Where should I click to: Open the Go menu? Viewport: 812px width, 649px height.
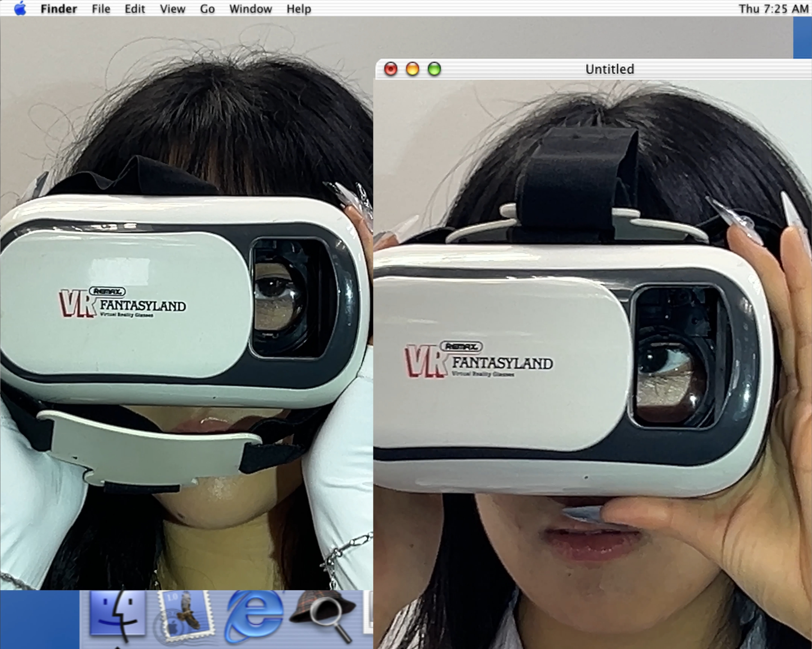(207, 9)
